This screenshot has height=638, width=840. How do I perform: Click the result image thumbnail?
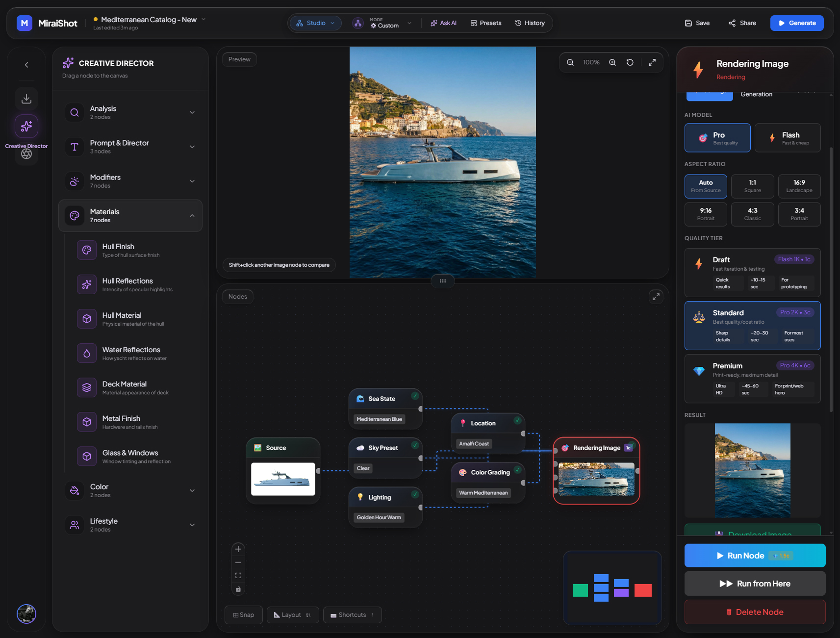tap(752, 470)
